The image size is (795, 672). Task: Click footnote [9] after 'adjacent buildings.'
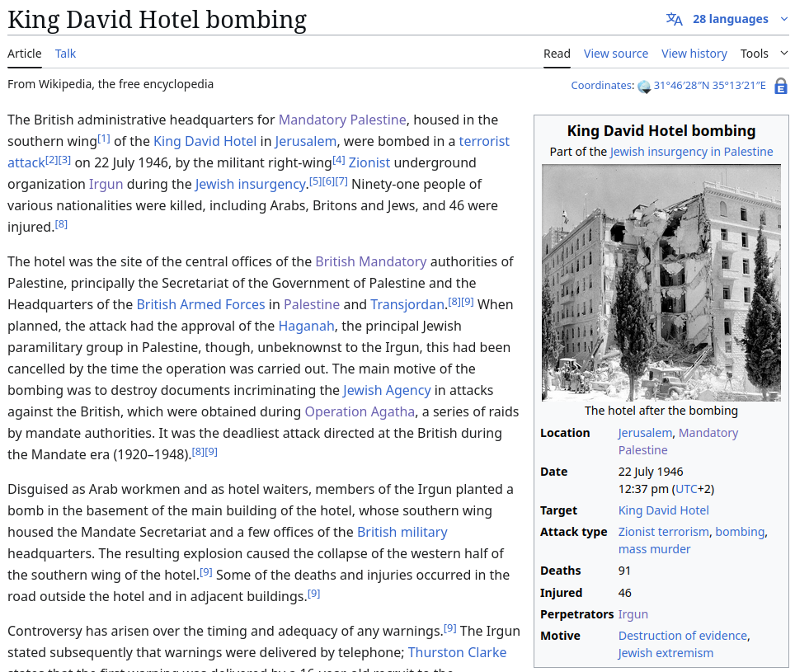(x=314, y=594)
